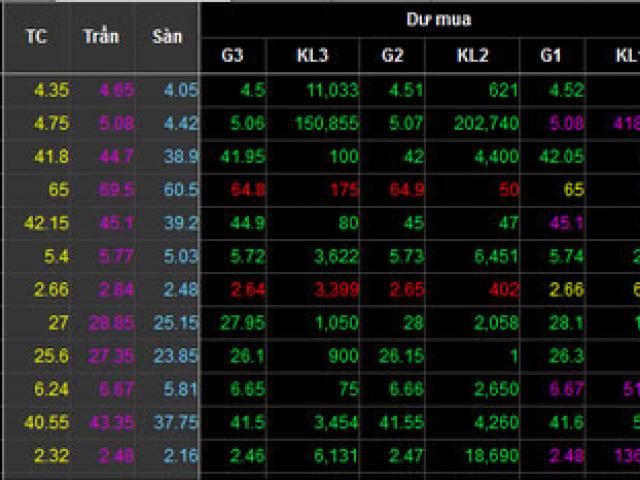Click the red 64.8 price in G3
The width and height of the screenshot is (640, 480).
tap(248, 189)
